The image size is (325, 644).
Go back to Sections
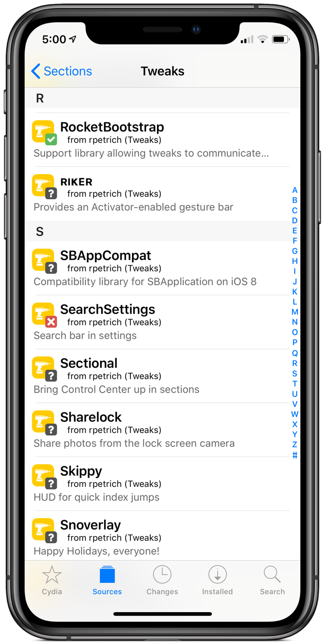point(61,71)
